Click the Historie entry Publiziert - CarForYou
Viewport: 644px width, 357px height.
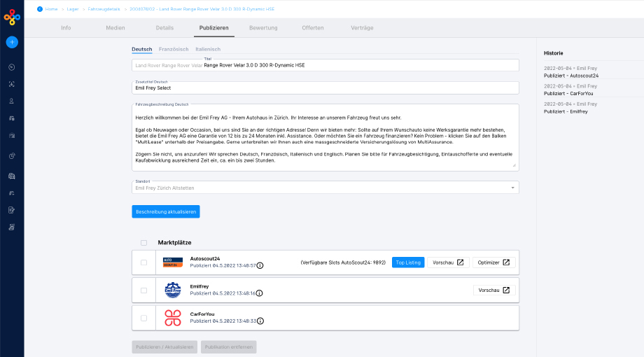click(568, 94)
